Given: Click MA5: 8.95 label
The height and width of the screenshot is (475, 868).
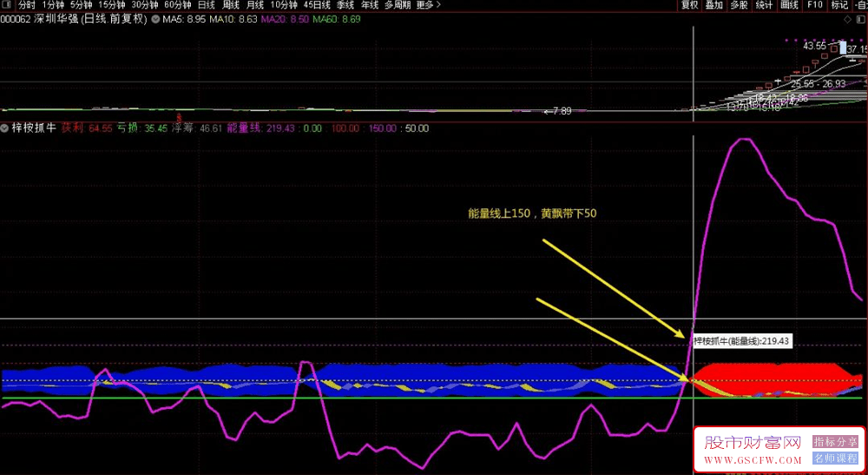Looking at the screenshot, I should (x=184, y=19).
